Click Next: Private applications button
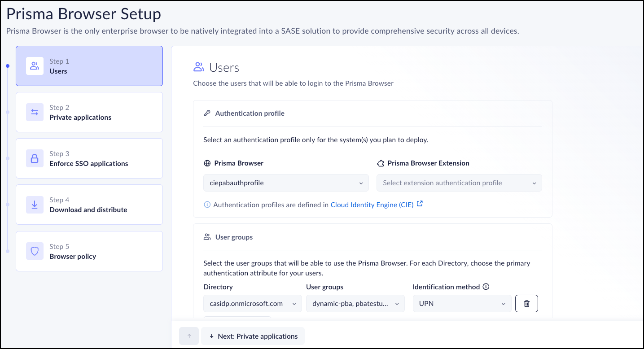This screenshot has height=349, width=644. tap(253, 336)
